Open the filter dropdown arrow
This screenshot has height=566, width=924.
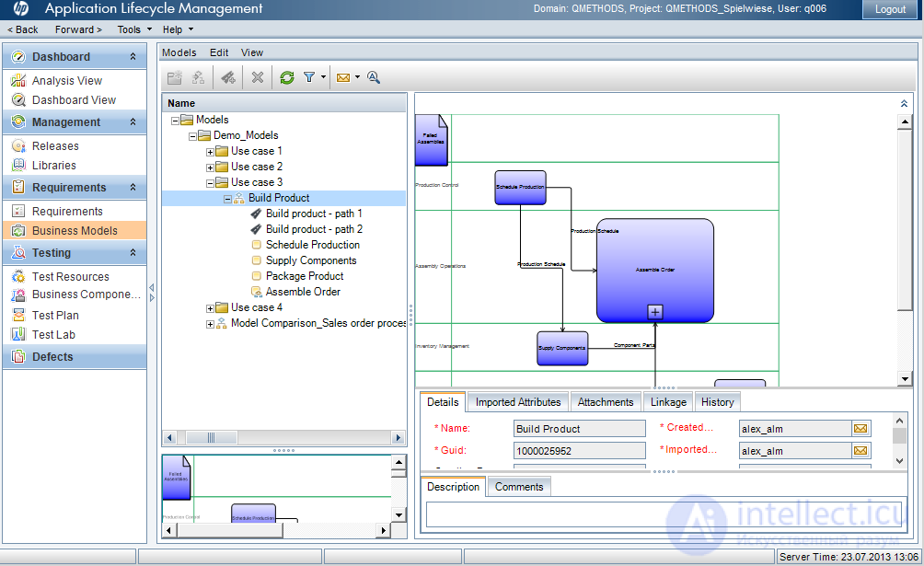(323, 77)
